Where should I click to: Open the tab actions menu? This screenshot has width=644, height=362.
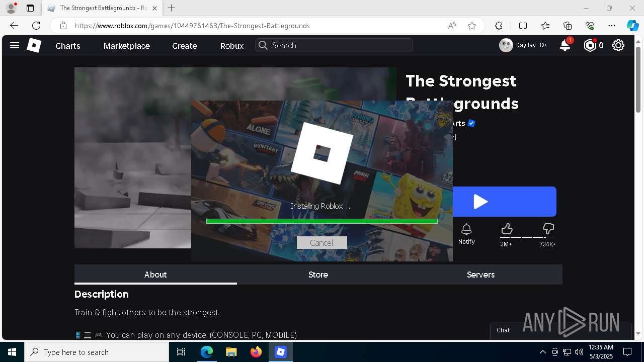tap(30, 8)
